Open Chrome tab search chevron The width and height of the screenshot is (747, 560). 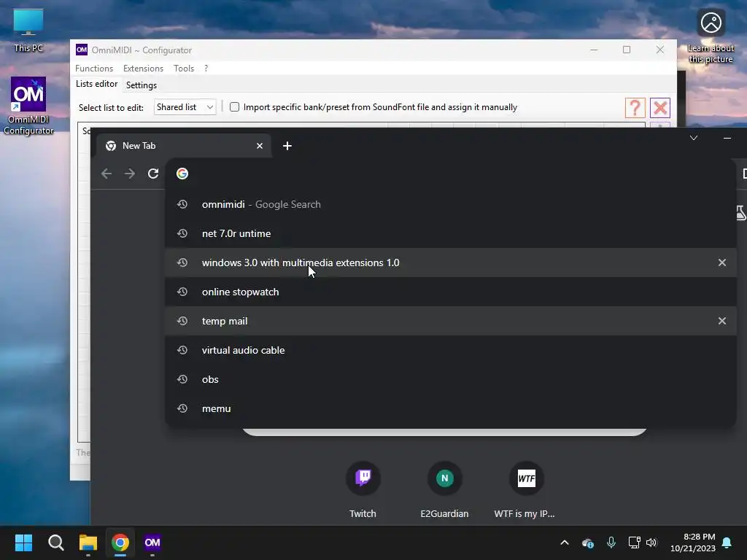[694, 138]
